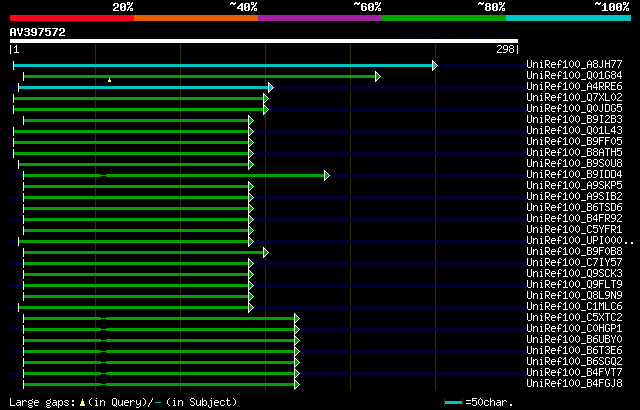Click the cyan ~100% identity legend segment
Screen dimensions: 640x410
569,18
